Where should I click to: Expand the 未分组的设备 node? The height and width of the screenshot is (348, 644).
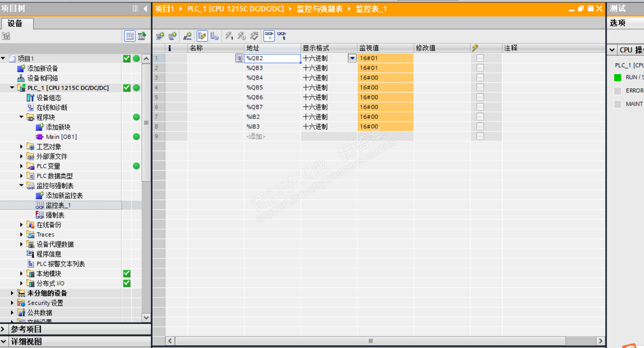pos(12,293)
